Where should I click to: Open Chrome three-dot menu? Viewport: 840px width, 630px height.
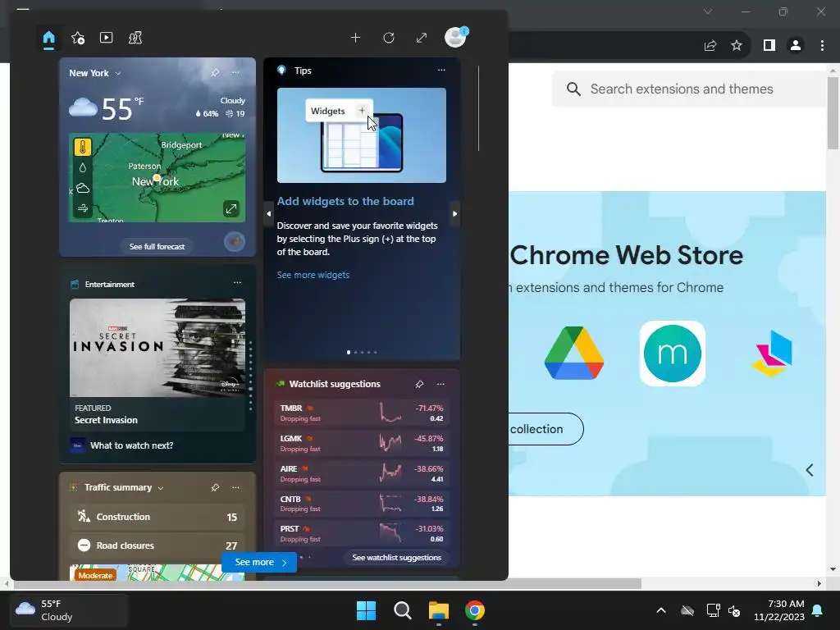pyautogui.click(x=822, y=46)
